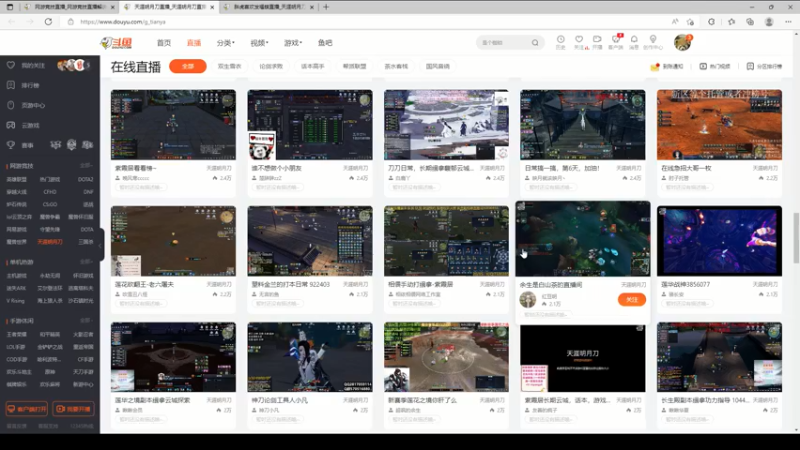Open the 莲花欧霸王-老六屠夫 stream thumbnail
800x450 pixels.
[173, 241]
